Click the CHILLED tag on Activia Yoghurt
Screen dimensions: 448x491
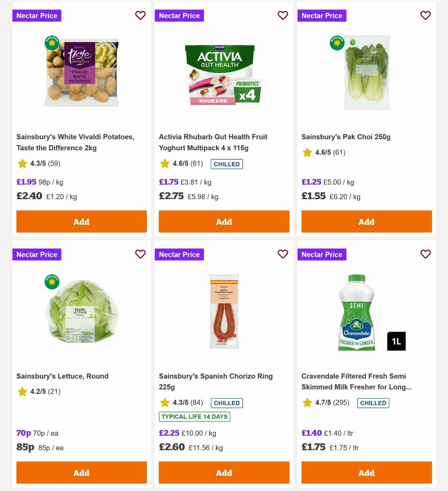tap(227, 164)
